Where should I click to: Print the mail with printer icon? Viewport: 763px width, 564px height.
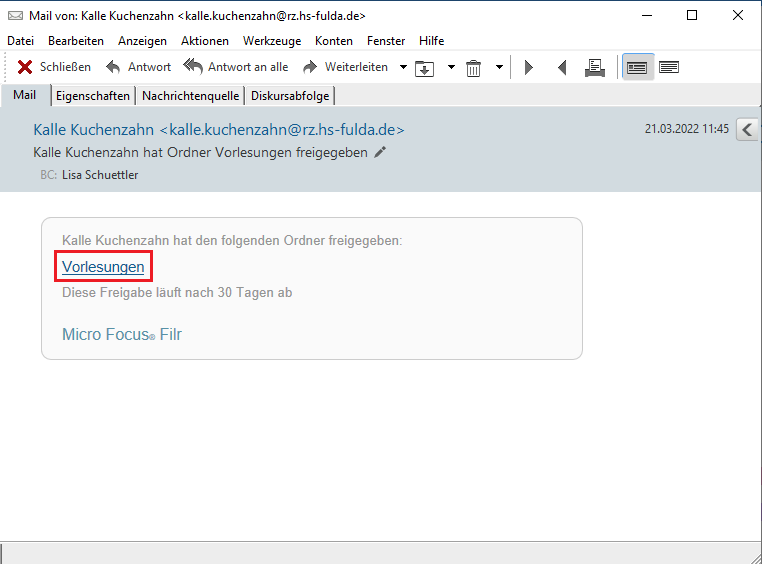pos(595,67)
